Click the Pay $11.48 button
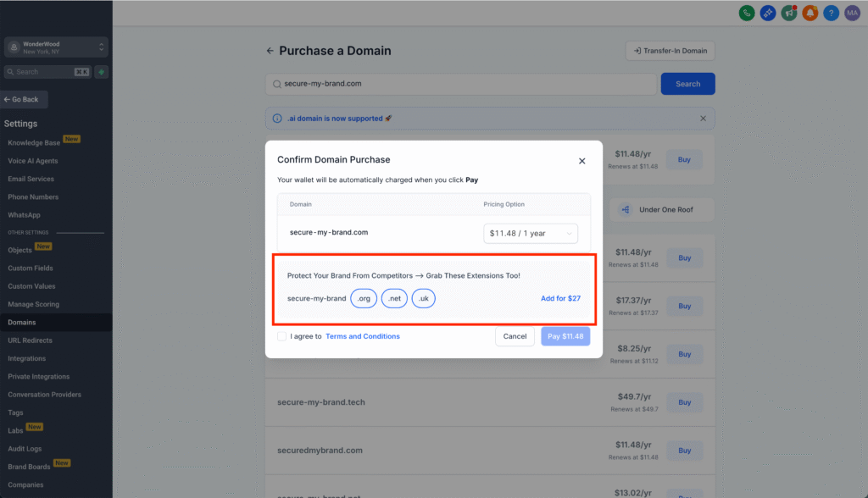Viewport: 868px width, 498px height. 565,336
